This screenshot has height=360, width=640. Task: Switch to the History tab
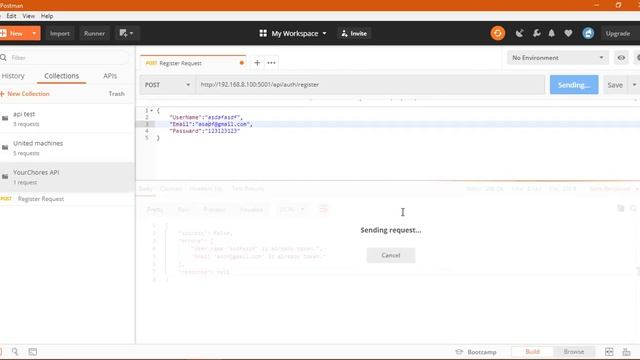(13, 76)
